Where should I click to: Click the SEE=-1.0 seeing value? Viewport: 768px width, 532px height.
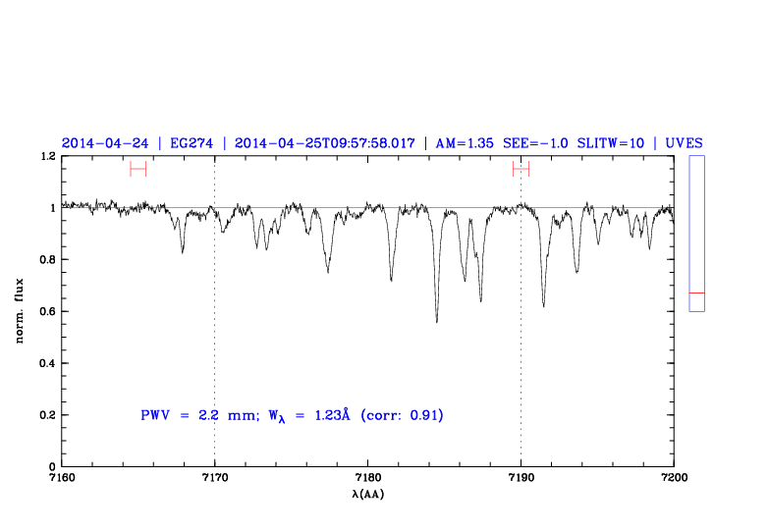pyautogui.click(x=535, y=142)
